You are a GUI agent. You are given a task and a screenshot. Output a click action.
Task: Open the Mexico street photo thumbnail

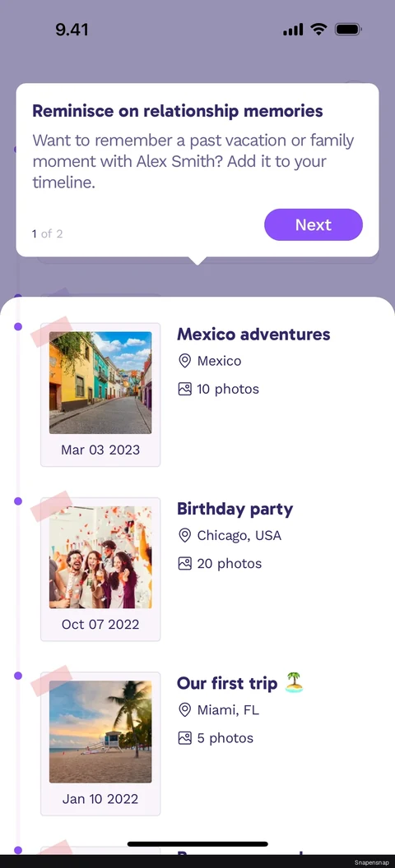click(x=100, y=382)
